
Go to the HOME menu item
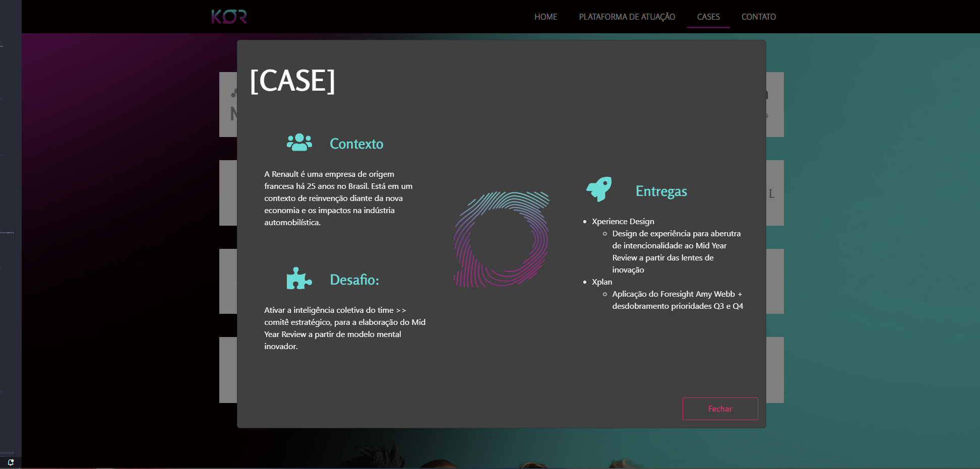(x=545, y=17)
